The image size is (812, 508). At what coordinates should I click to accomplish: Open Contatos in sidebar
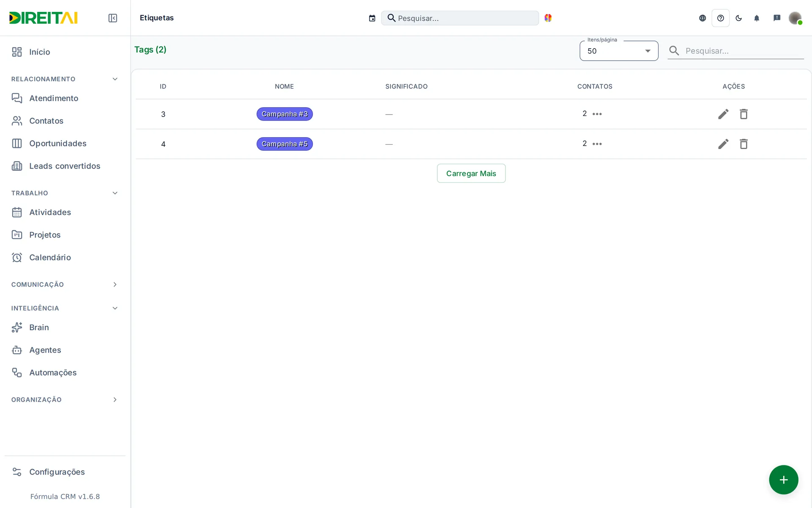pyautogui.click(x=65, y=121)
